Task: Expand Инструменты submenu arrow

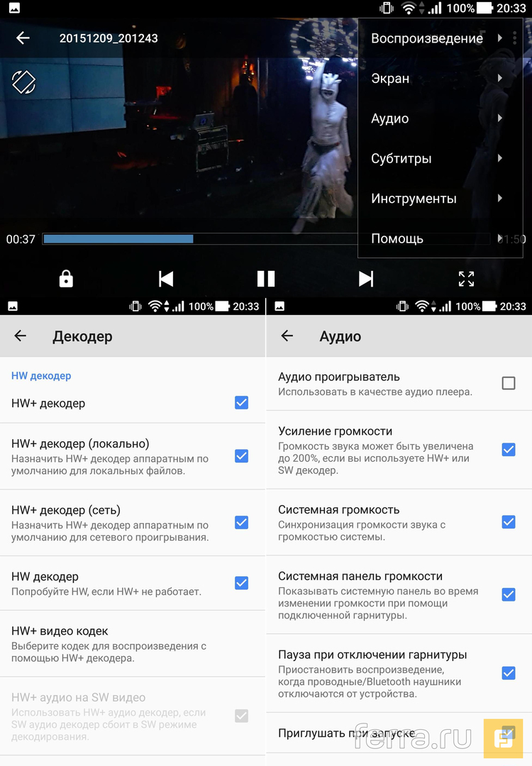Action: [500, 198]
